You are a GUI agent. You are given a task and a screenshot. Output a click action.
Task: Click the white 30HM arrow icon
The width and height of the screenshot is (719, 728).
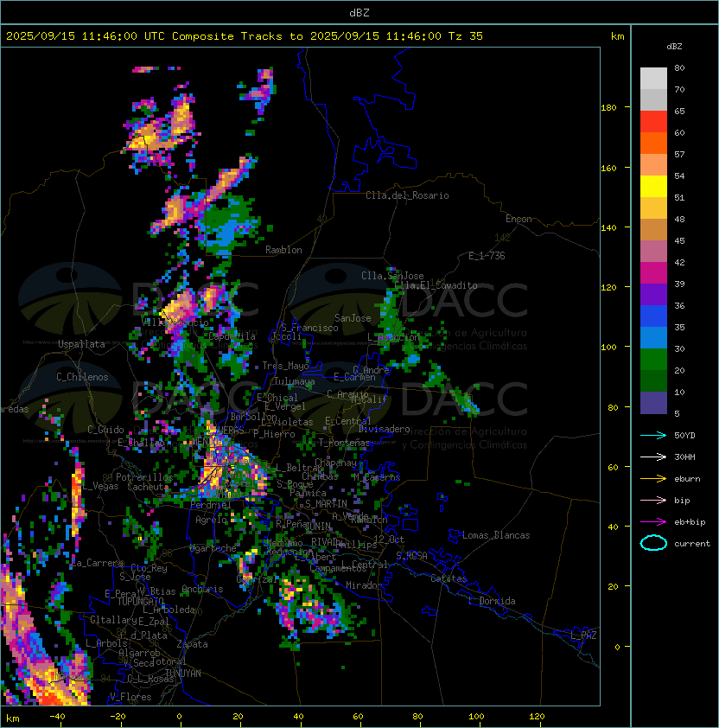(653, 457)
